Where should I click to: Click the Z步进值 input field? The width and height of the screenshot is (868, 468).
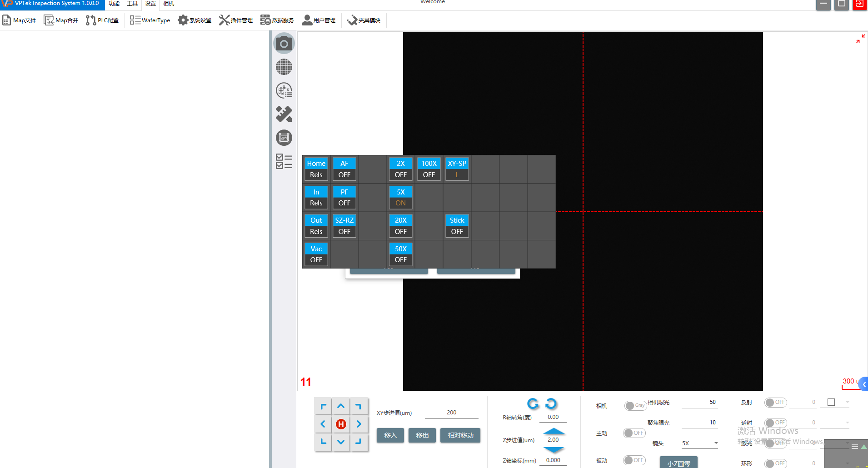point(553,440)
